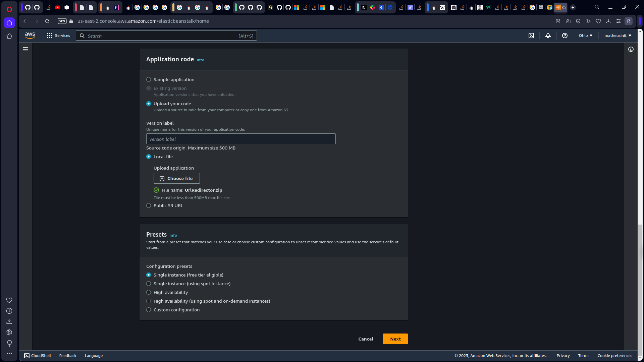Open CloudShell from the top navigation bar

point(532,36)
